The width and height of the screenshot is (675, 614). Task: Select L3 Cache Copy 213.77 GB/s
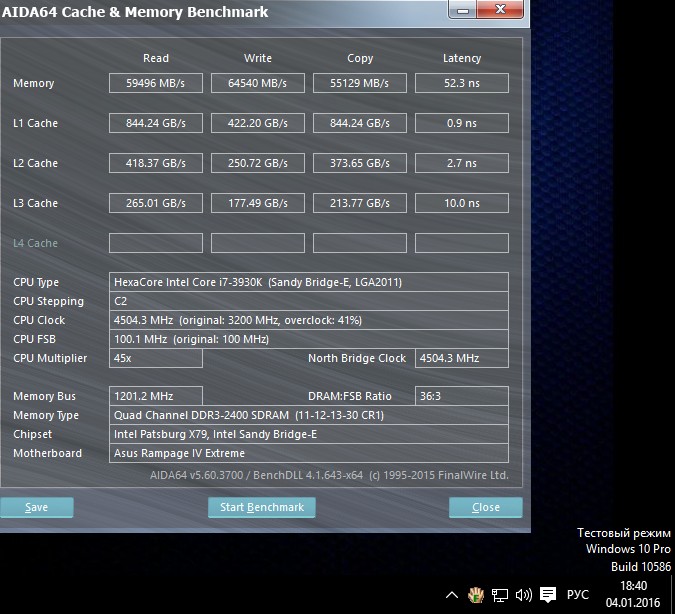click(x=360, y=203)
